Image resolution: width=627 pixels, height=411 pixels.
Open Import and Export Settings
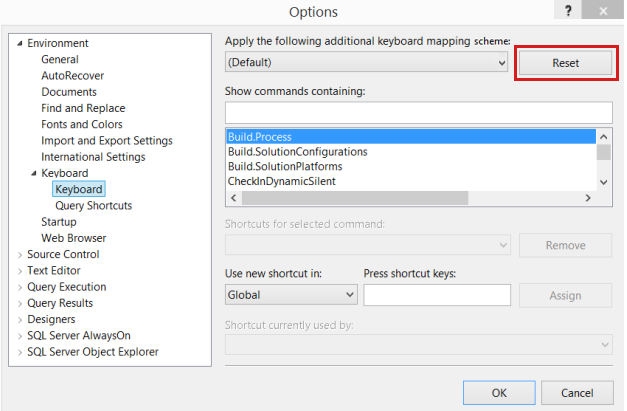(107, 141)
